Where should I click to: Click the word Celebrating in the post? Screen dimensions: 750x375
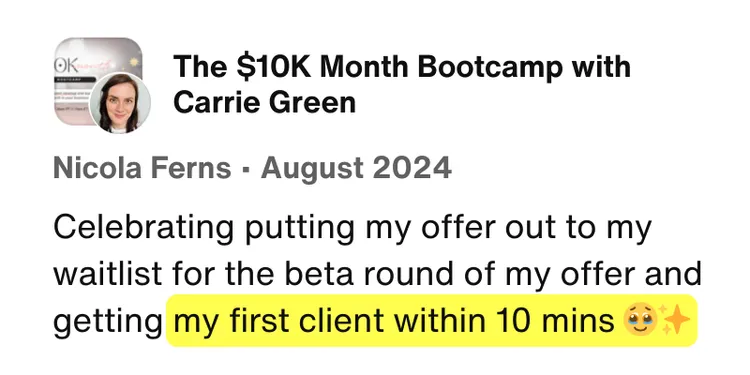[x=144, y=227]
